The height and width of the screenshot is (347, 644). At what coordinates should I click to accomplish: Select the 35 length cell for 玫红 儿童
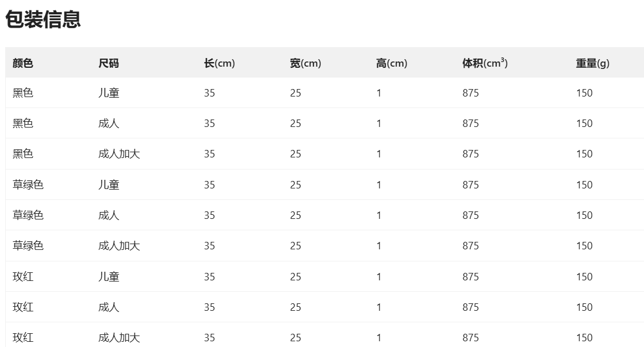pos(209,277)
